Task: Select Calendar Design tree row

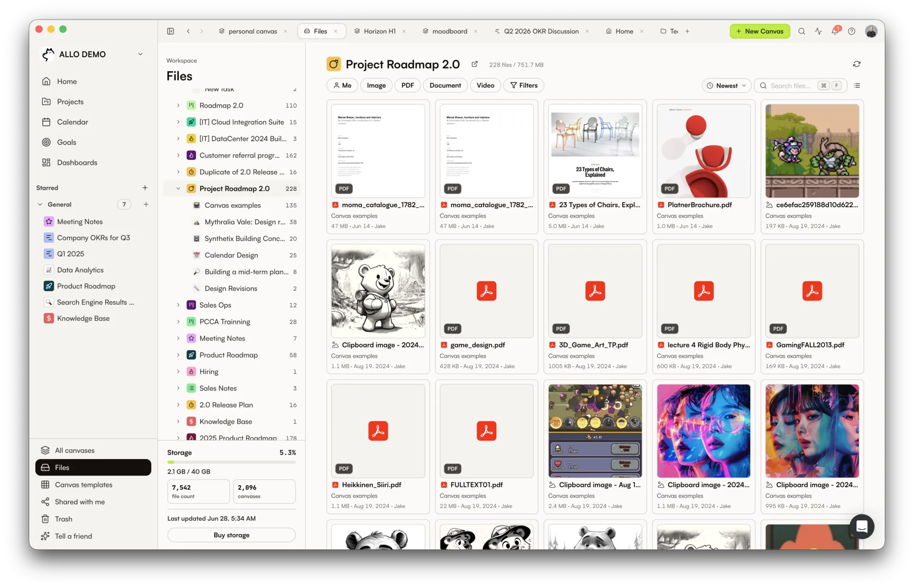Action: (232, 256)
